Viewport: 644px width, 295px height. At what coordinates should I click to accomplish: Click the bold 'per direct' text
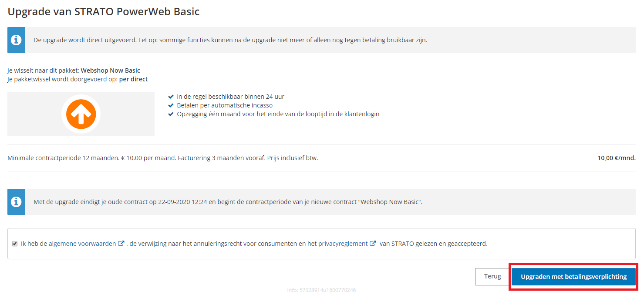[133, 79]
